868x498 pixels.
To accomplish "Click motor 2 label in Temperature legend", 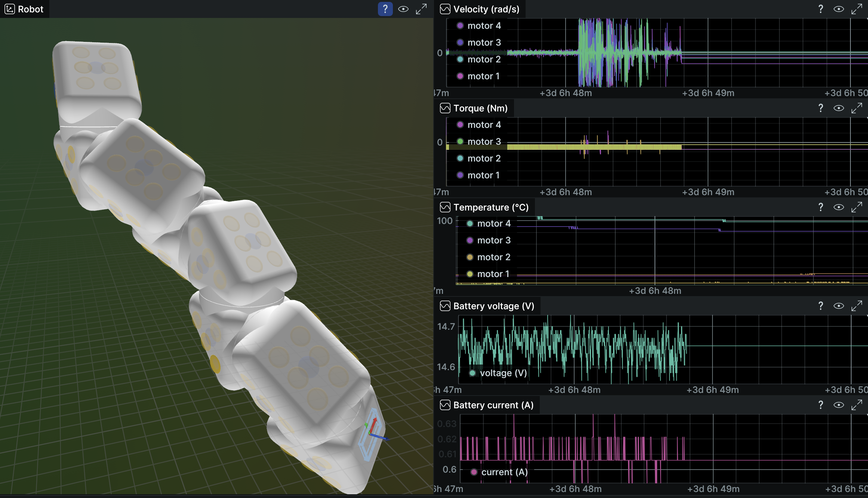I will click(494, 257).
